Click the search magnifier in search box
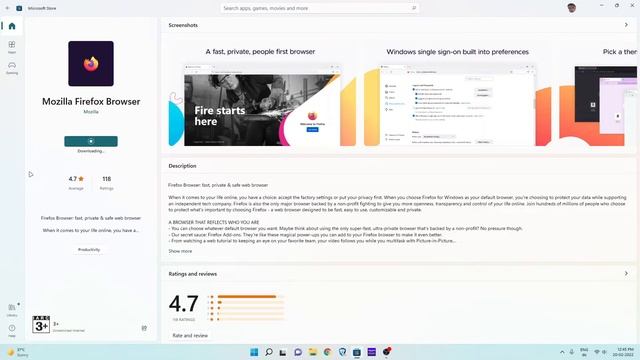 [413, 8]
